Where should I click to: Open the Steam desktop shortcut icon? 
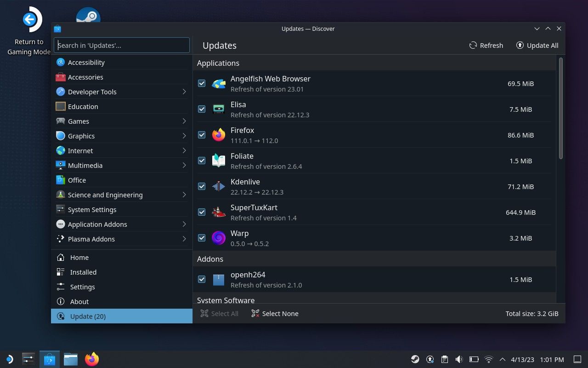pos(88,15)
